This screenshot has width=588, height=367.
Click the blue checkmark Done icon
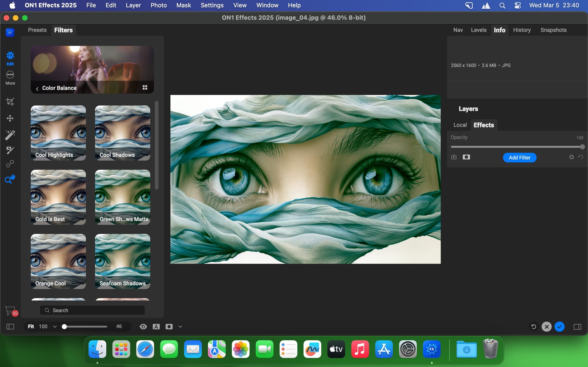(x=559, y=326)
